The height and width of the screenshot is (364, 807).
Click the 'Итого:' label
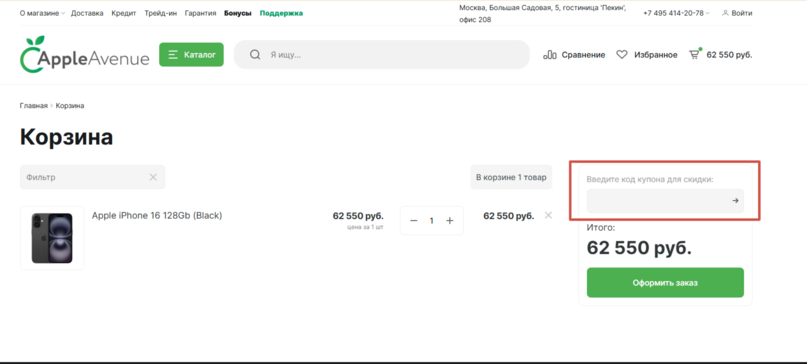[601, 228]
